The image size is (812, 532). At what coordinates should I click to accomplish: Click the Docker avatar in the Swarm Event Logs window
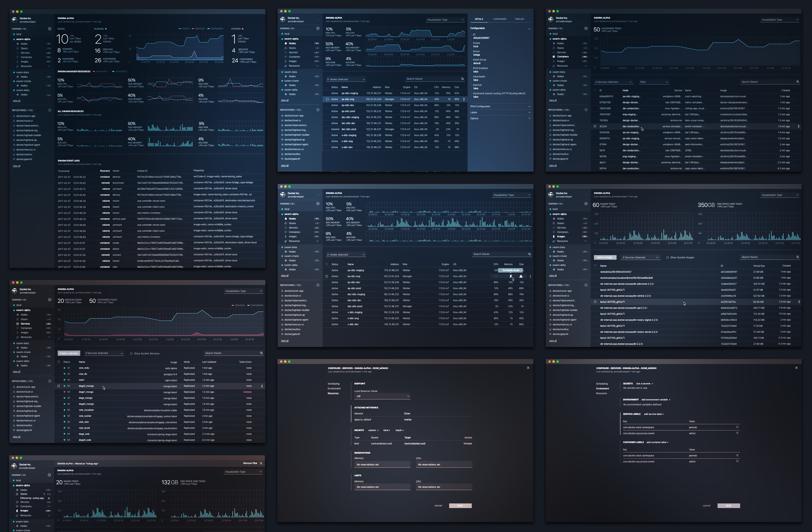15,20
